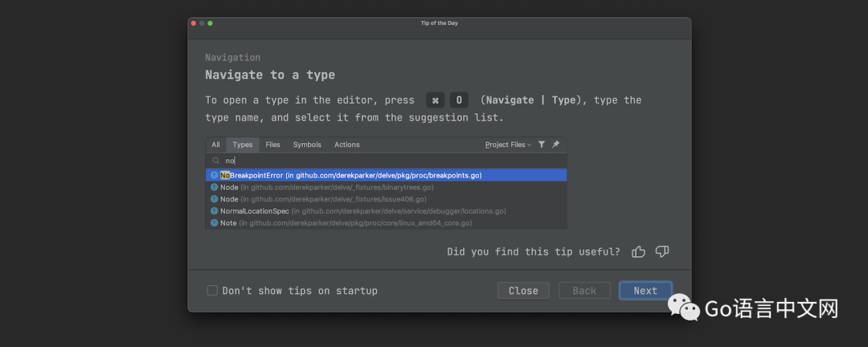
Task: Click the thumbs down icon
Action: click(662, 251)
